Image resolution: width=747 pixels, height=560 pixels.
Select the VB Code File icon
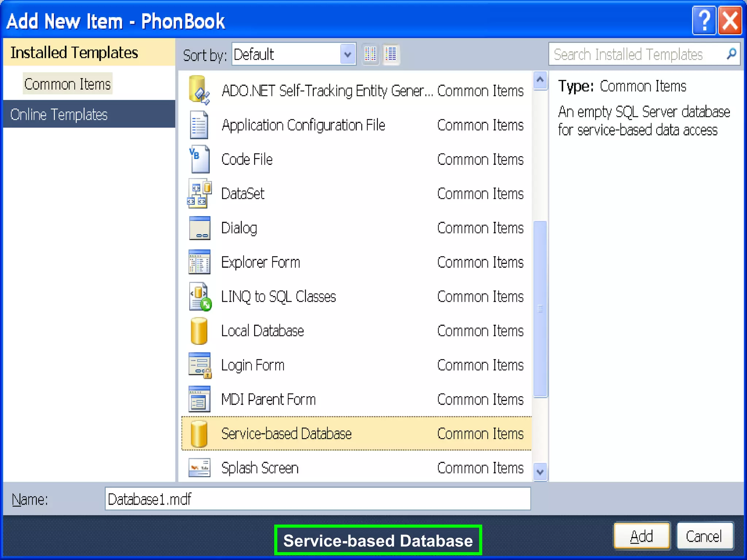point(199,159)
